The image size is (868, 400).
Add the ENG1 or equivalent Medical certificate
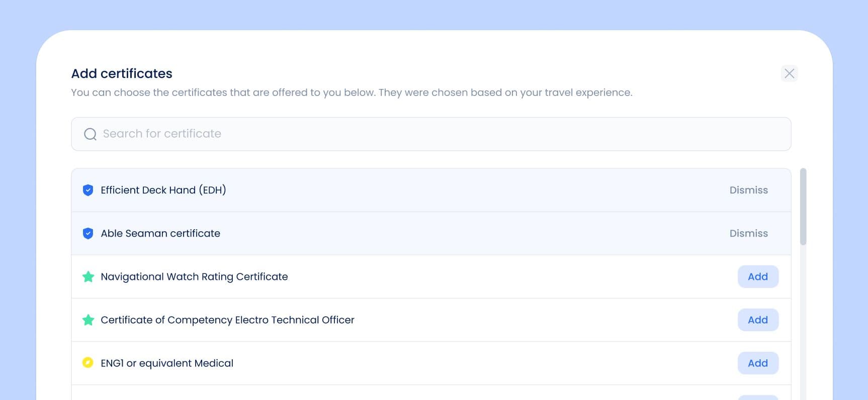pyautogui.click(x=757, y=363)
